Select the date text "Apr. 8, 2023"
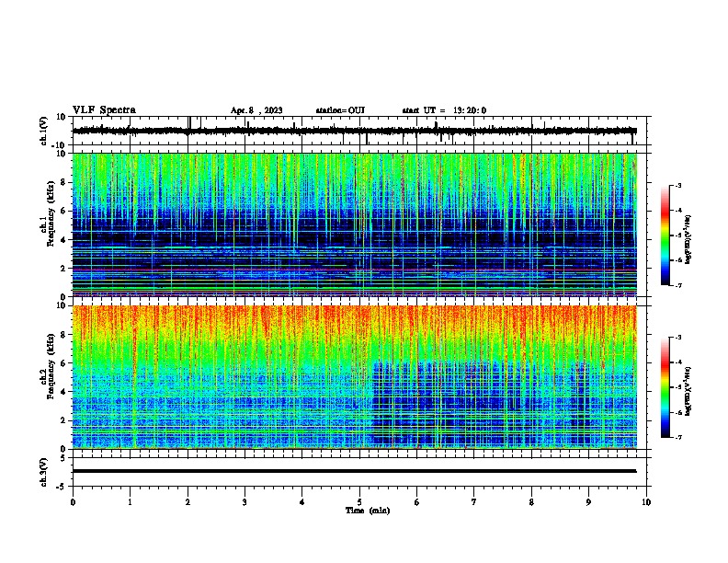The height and width of the screenshot is (563, 728). (x=256, y=110)
